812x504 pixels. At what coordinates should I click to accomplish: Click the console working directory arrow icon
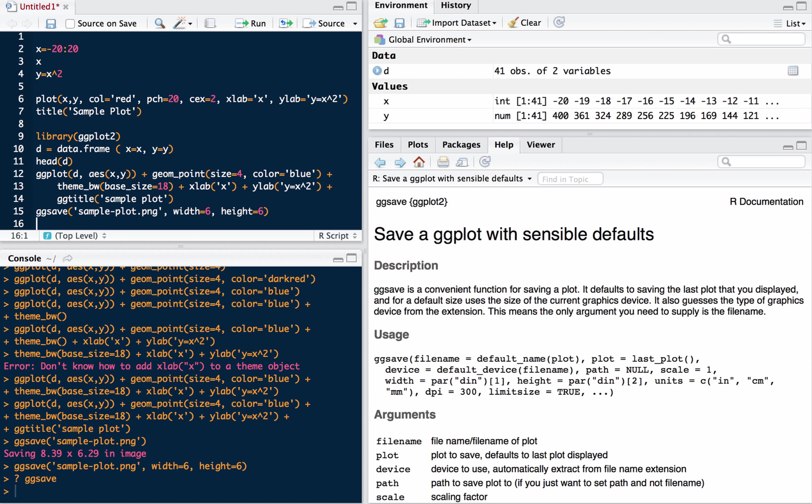[68, 258]
